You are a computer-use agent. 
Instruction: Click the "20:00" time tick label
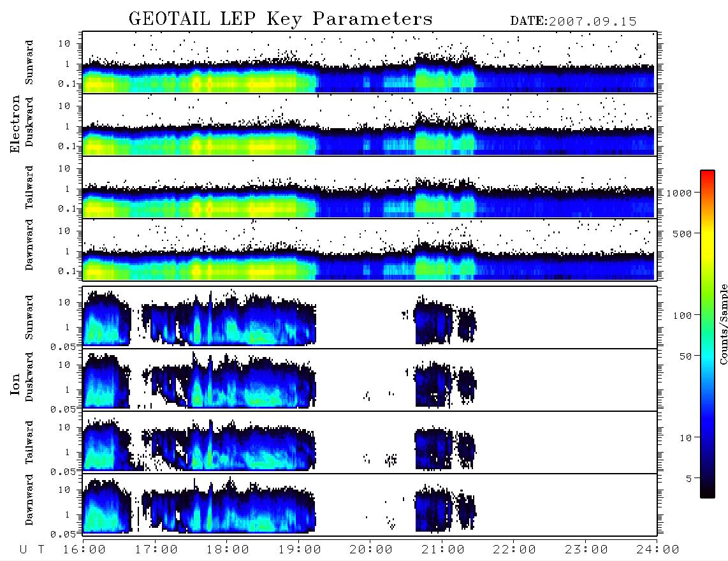[371, 550]
